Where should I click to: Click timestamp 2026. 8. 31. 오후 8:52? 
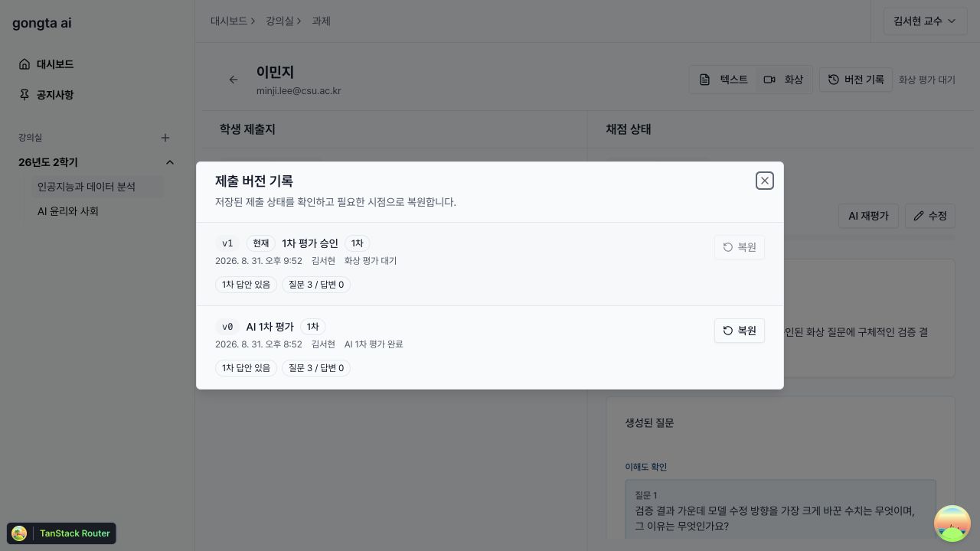click(x=259, y=344)
